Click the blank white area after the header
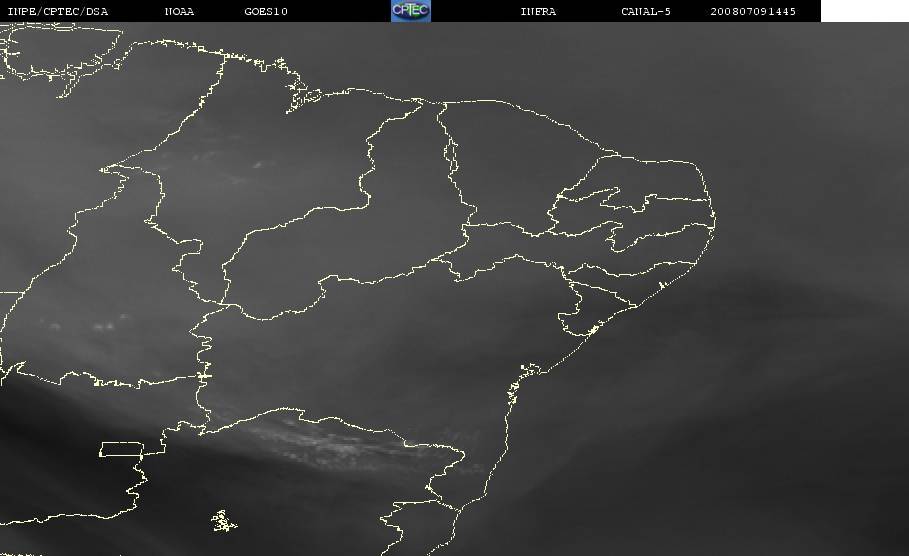This screenshot has height=556, width=909. 864,11
